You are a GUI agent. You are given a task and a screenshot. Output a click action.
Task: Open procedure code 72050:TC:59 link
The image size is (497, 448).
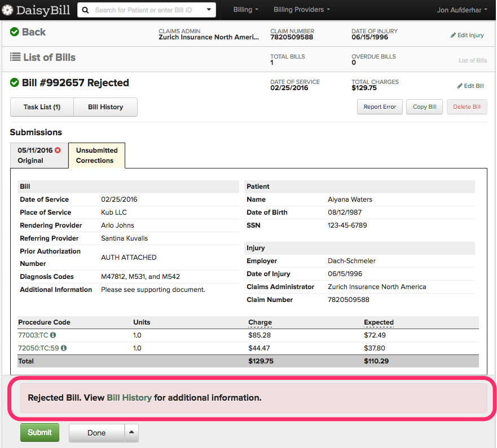pyautogui.click(x=38, y=348)
